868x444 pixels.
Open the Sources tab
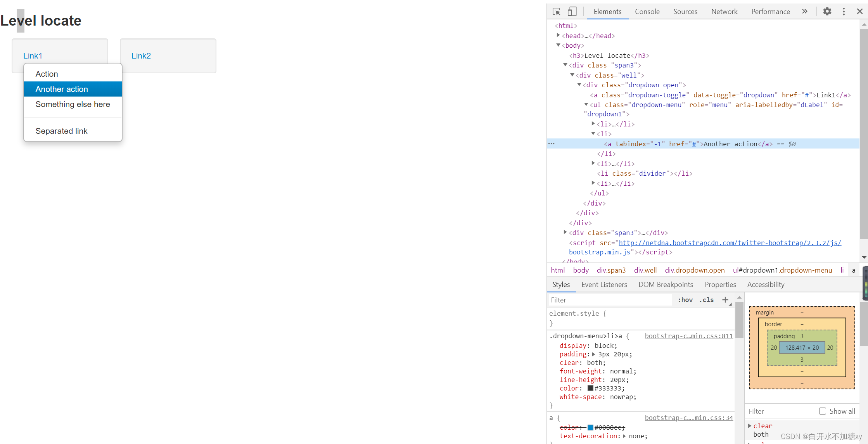pos(685,12)
